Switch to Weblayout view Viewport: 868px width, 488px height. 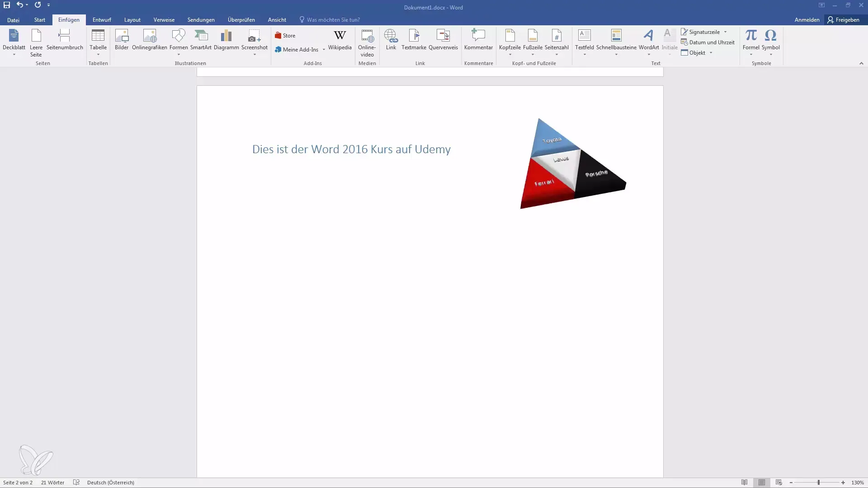pyautogui.click(x=778, y=483)
